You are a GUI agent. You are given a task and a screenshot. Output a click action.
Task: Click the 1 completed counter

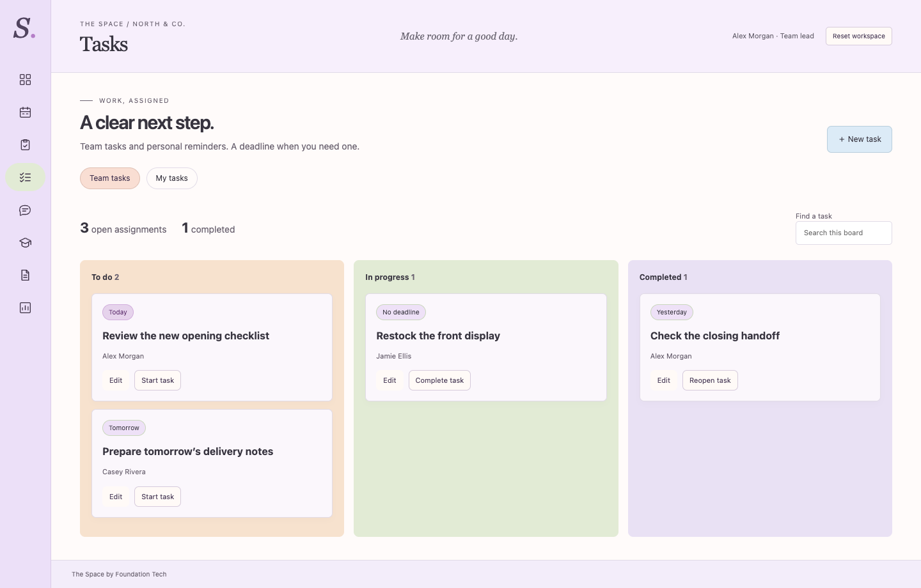[x=209, y=228]
